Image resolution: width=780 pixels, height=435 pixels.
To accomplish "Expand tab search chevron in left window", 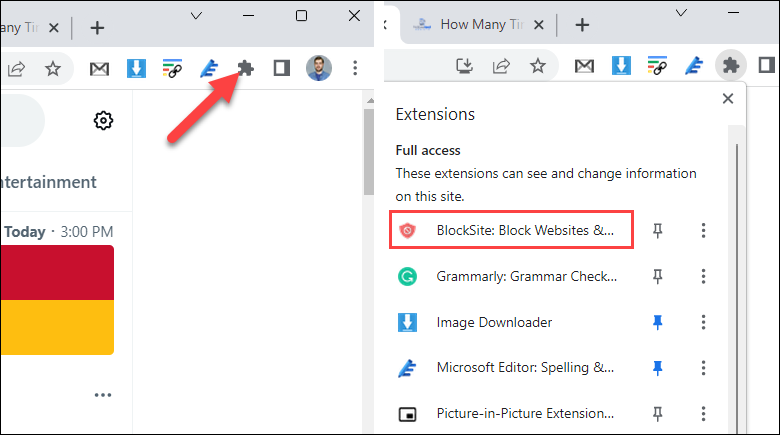I will 196,16.
